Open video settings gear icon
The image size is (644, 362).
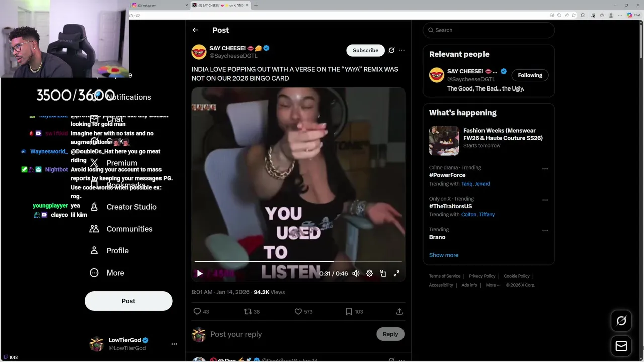point(369,274)
